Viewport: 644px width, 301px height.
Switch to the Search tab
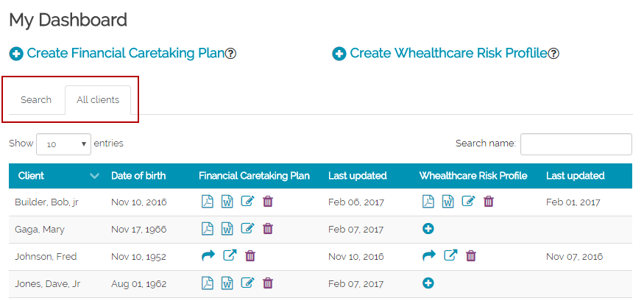[36, 100]
